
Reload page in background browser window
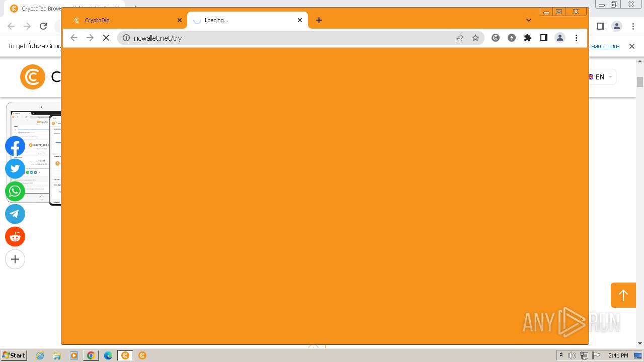(x=43, y=26)
